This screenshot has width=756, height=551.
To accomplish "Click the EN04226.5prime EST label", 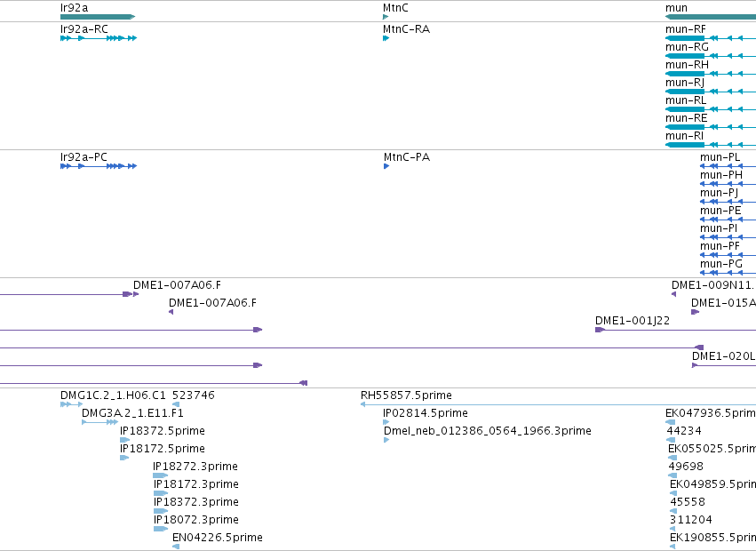I will pos(218,538).
